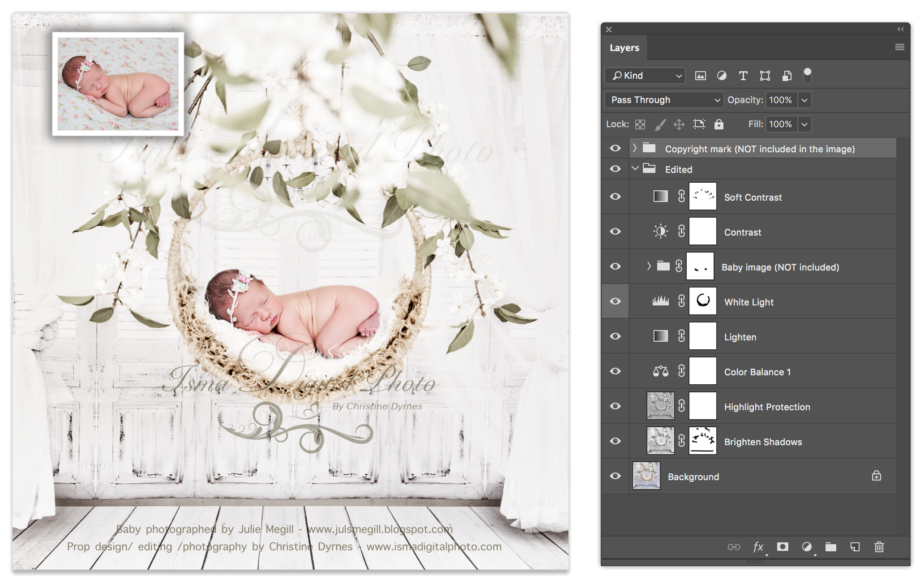Filter layers by type layers icon

tap(743, 76)
